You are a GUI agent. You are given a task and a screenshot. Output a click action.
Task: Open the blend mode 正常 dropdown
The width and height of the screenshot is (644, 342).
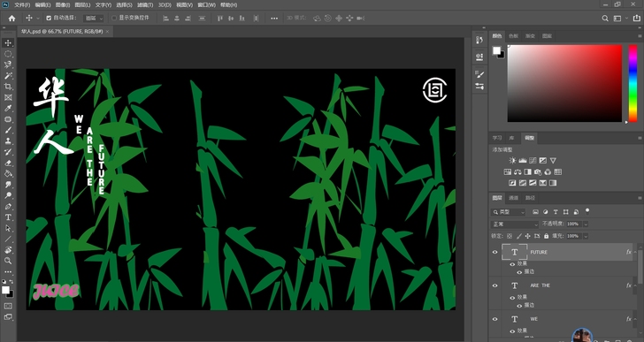click(515, 224)
